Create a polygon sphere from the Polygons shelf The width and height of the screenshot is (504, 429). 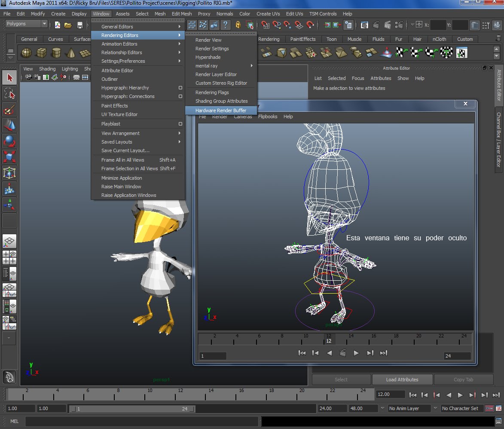26,52
